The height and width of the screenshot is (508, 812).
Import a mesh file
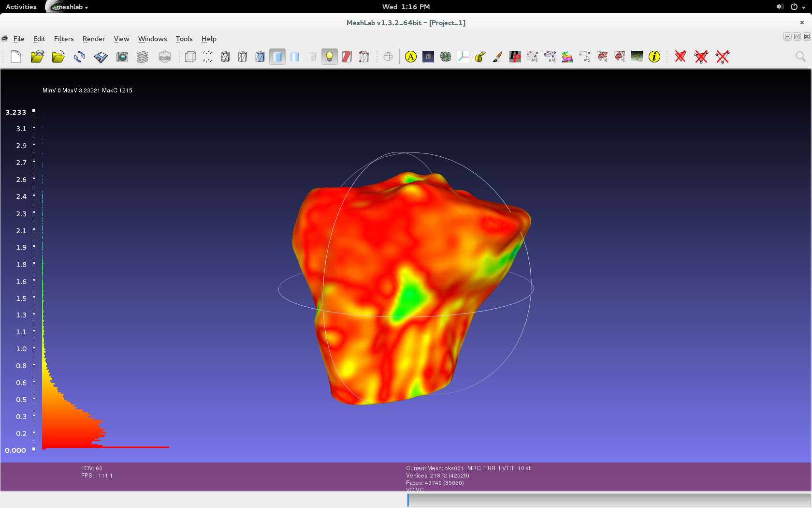tap(58, 57)
